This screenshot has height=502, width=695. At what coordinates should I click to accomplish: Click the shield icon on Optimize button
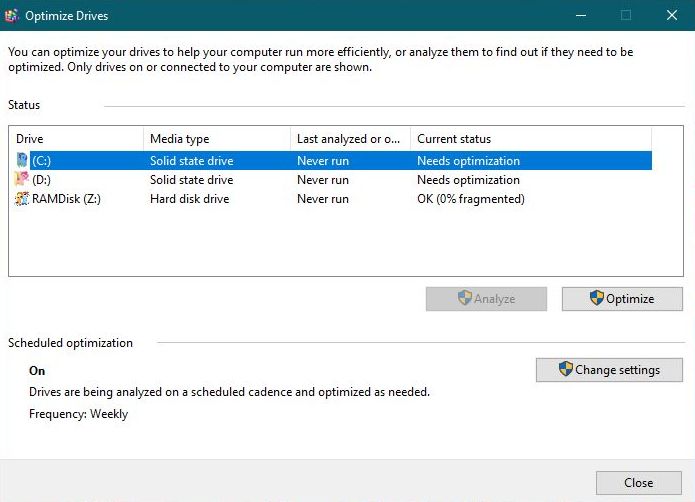tap(597, 298)
